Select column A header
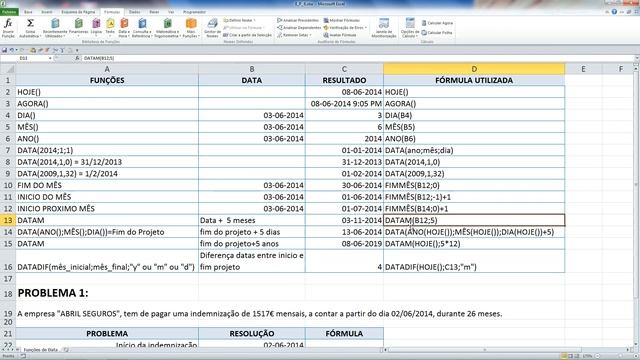Screen dimensions: 640x360 tap(107, 69)
